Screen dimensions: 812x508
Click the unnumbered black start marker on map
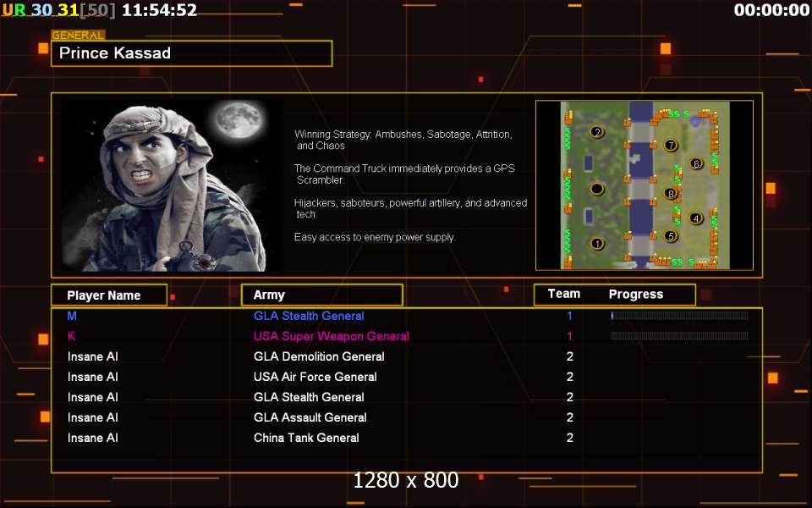pos(597,189)
